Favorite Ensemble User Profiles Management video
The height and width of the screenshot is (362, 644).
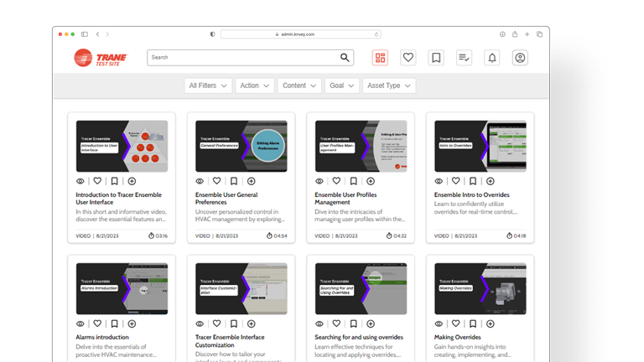336,181
